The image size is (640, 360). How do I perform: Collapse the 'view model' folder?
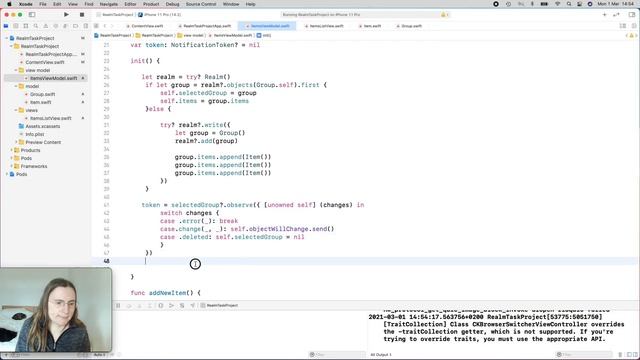(16, 70)
